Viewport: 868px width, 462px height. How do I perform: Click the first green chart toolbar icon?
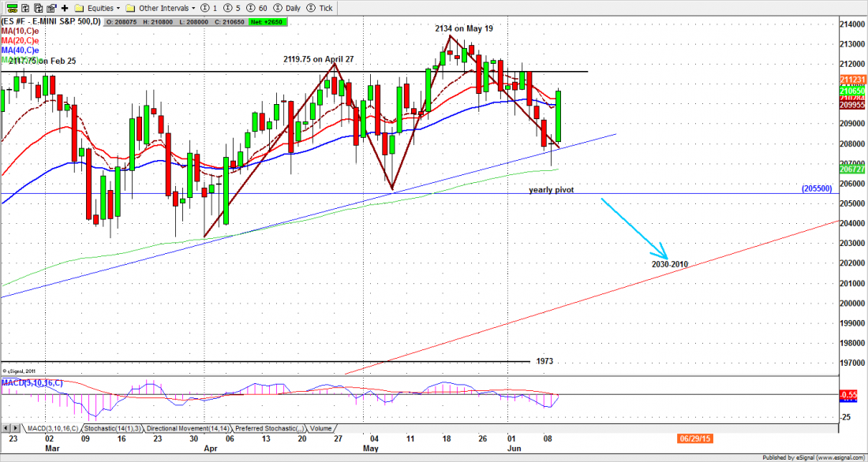click(12, 7)
